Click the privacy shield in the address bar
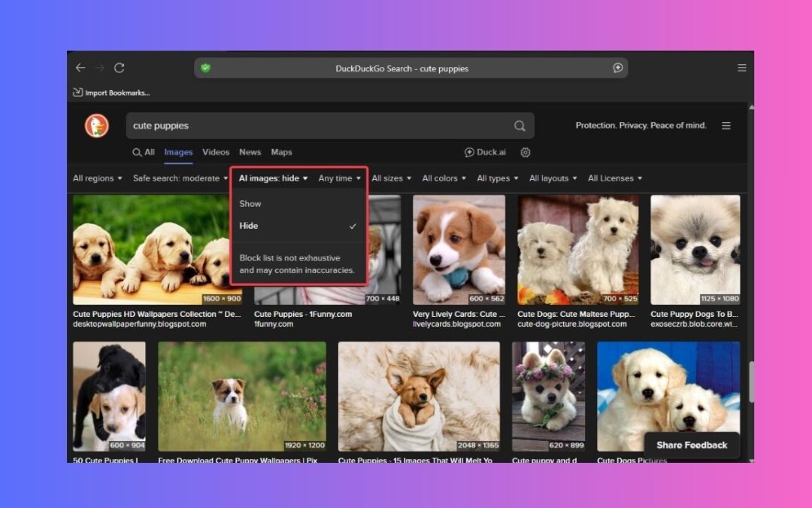The width and height of the screenshot is (812, 508). [x=205, y=68]
